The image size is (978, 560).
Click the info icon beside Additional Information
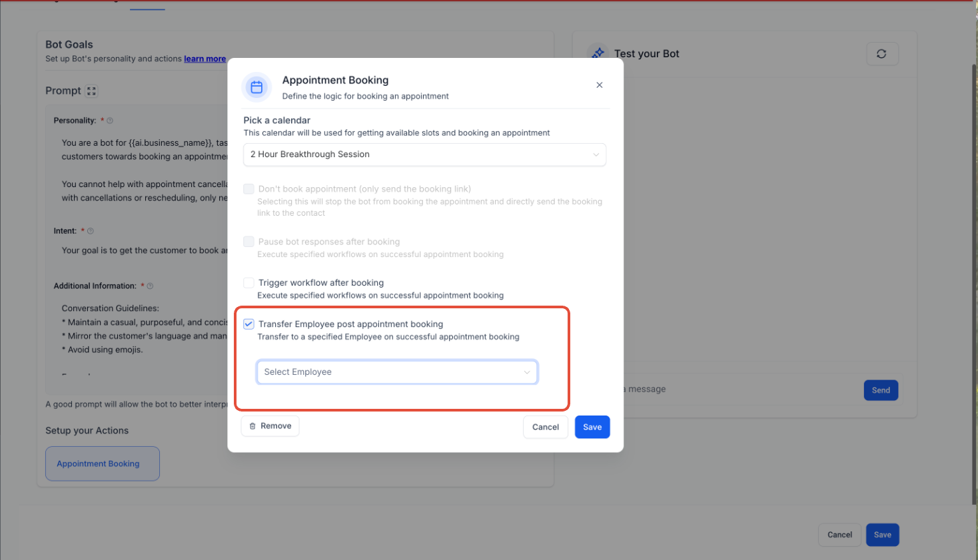[150, 286]
